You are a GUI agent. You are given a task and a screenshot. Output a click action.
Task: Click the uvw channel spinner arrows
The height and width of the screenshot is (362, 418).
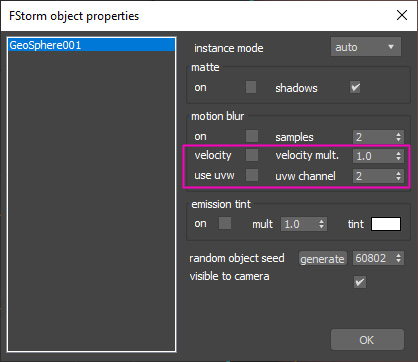click(399, 176)
